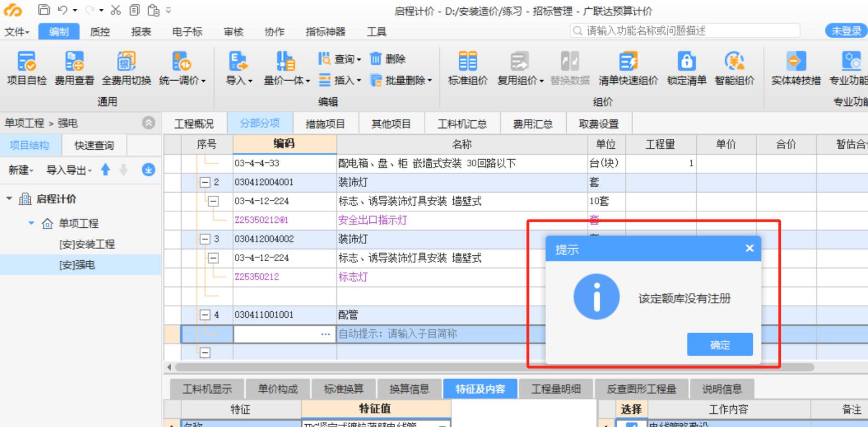Run 项目自检 project self-check
The image size is (868, 427).
tap(27, 69)
